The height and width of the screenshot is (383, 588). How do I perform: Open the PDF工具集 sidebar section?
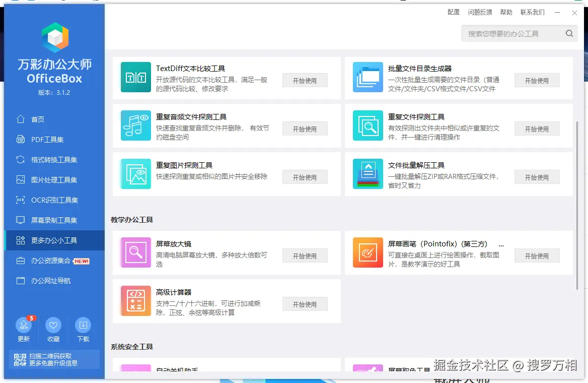[x=54, y=139]
